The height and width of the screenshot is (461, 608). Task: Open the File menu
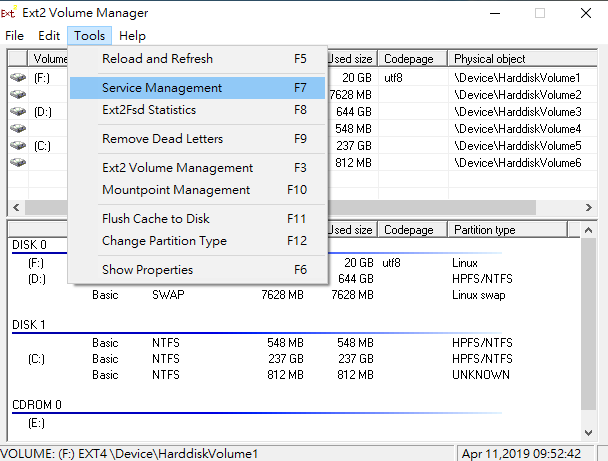coord(14,36)
